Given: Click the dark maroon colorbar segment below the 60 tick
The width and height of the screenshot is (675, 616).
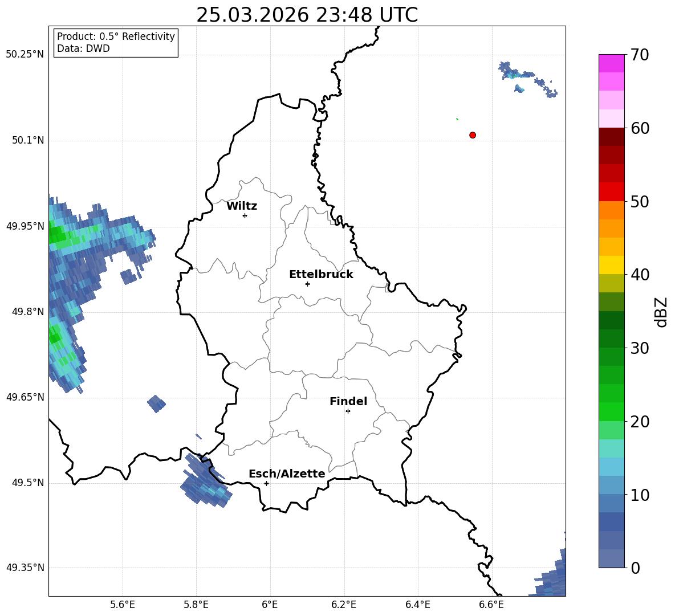Looking at the screenshot, I should click(x=611, y=137).
